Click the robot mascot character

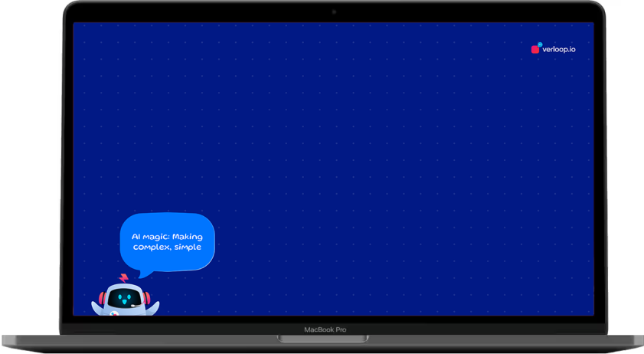pos(125,295)
